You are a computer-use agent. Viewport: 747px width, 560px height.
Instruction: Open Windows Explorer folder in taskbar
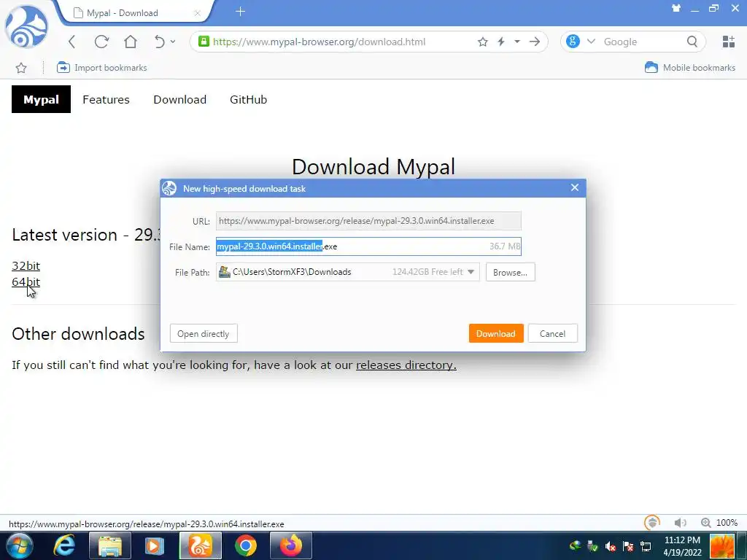coord(109,545)
